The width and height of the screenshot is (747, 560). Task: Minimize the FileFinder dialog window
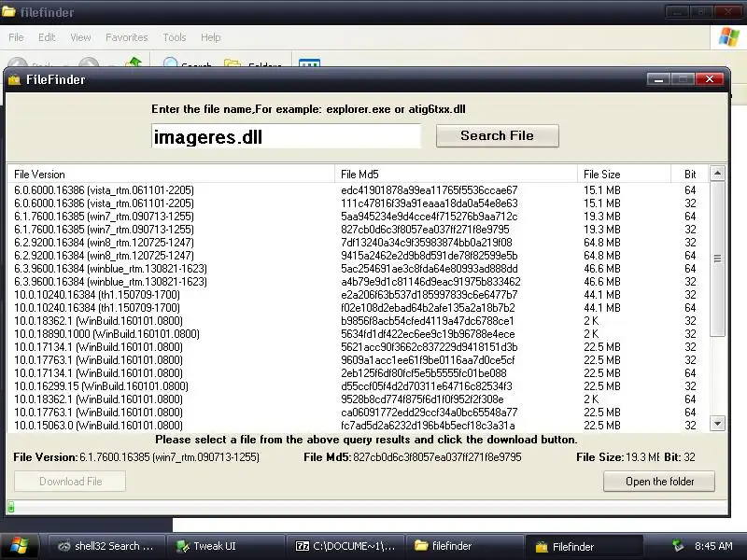point(658,79)
